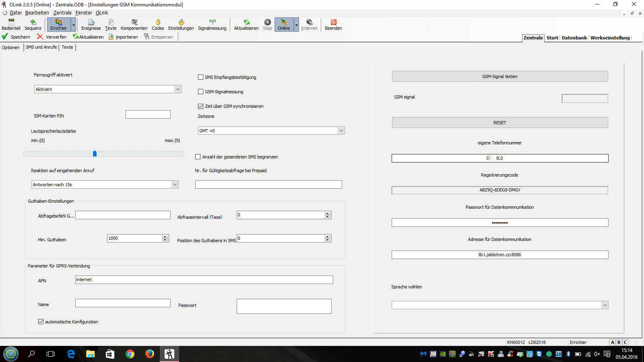Screen dimensions: 644x362
Task: Open the Sprache wählen dropdown
Action: [x=604, y=305]
